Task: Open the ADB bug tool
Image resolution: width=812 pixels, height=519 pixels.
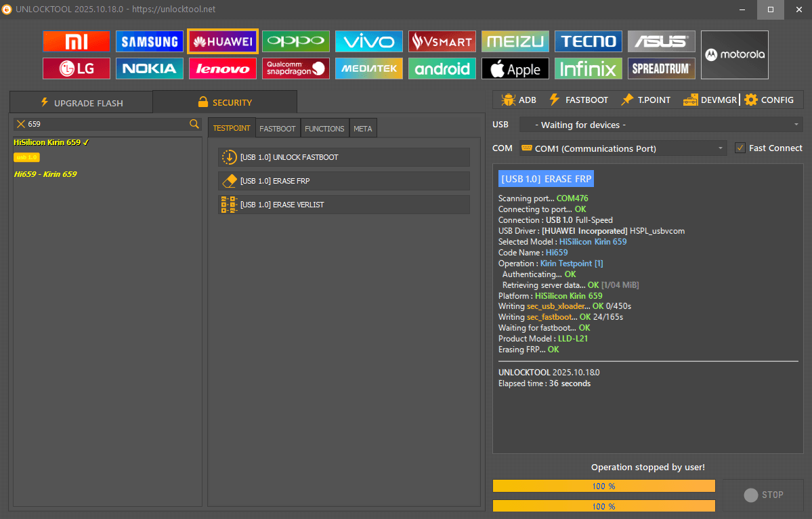Action: tap(518, 100)
